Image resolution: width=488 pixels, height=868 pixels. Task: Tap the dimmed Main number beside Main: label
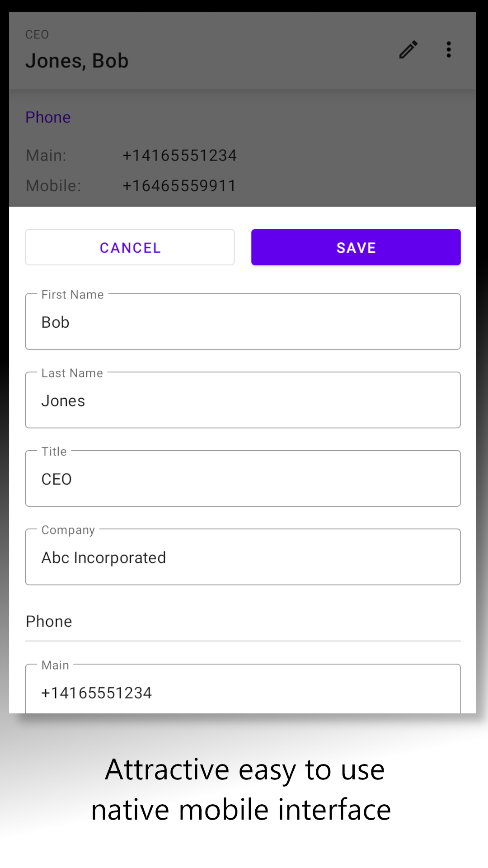[x=179, y=156]
